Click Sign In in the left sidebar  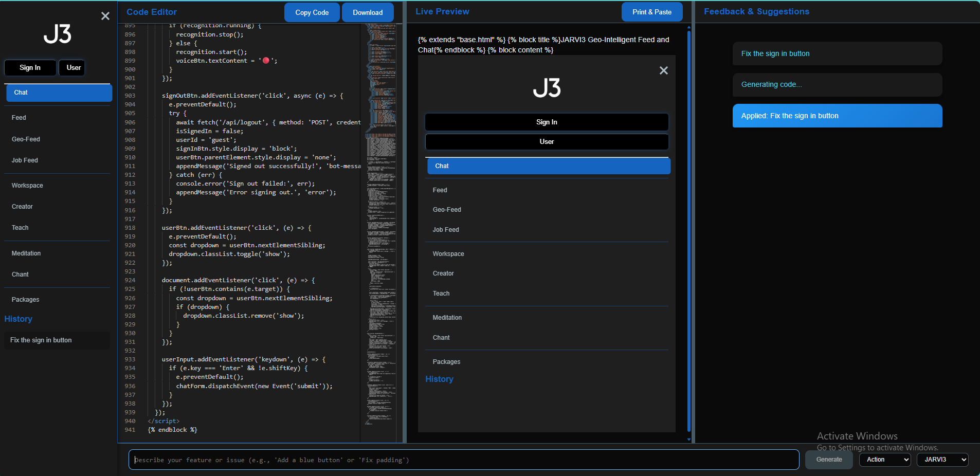[30, 68]
